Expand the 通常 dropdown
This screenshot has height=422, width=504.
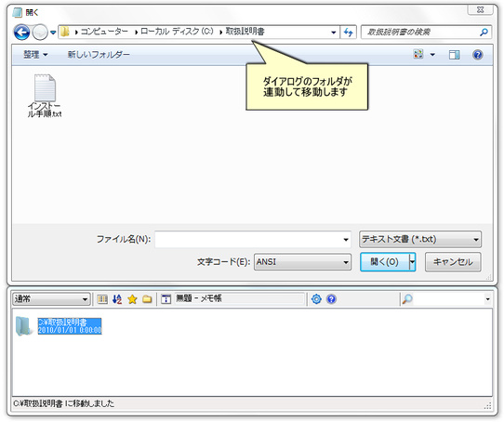coord(51,299)
